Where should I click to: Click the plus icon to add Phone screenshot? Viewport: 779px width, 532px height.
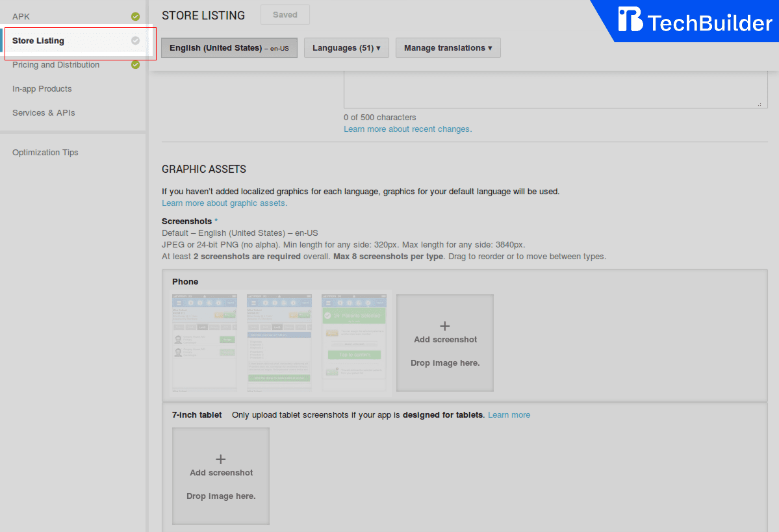[x=444, y=325]
